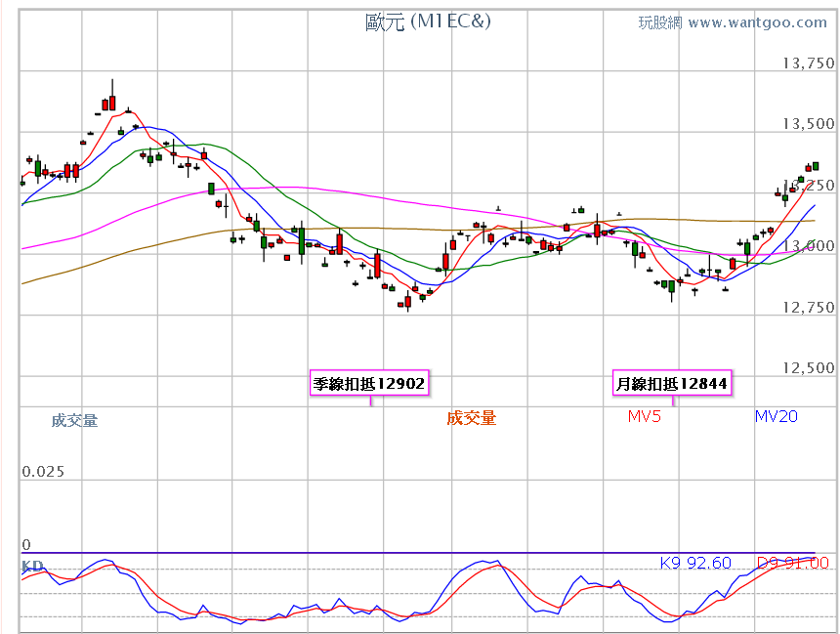Click the orange 成交量 legend label
840x634 pixels.
coord(472,418)
